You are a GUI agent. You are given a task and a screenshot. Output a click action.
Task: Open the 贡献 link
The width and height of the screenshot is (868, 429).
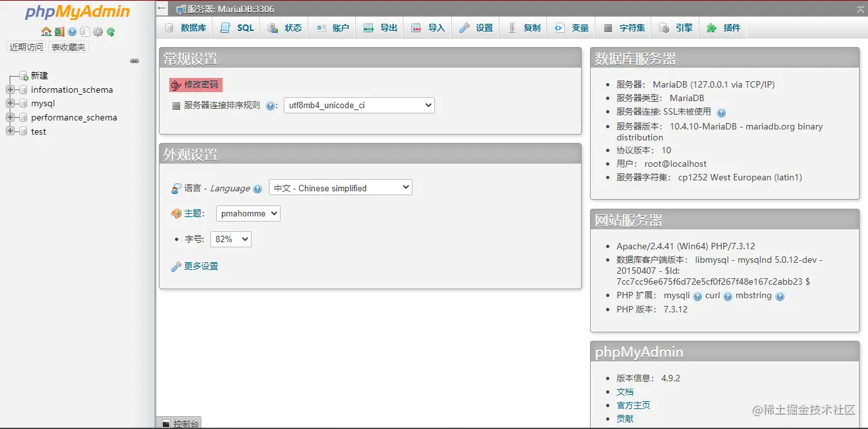(x=625, y=419)
